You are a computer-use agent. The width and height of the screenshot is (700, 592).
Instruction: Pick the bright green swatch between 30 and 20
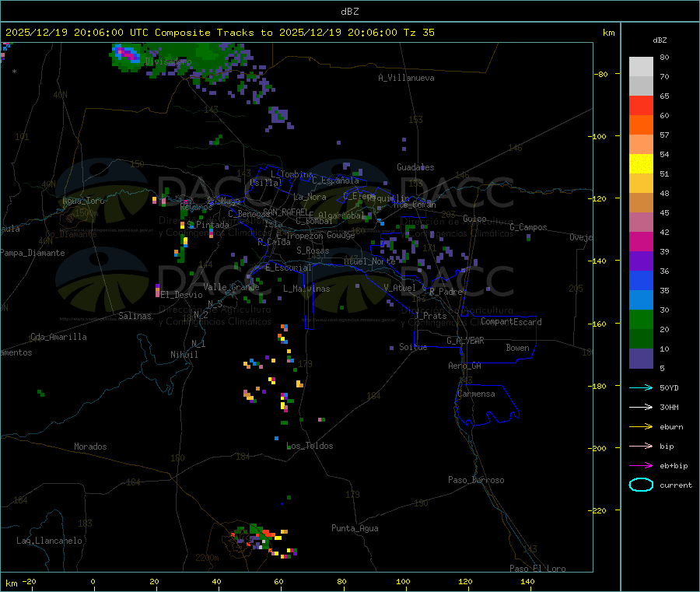pos(641,319)
